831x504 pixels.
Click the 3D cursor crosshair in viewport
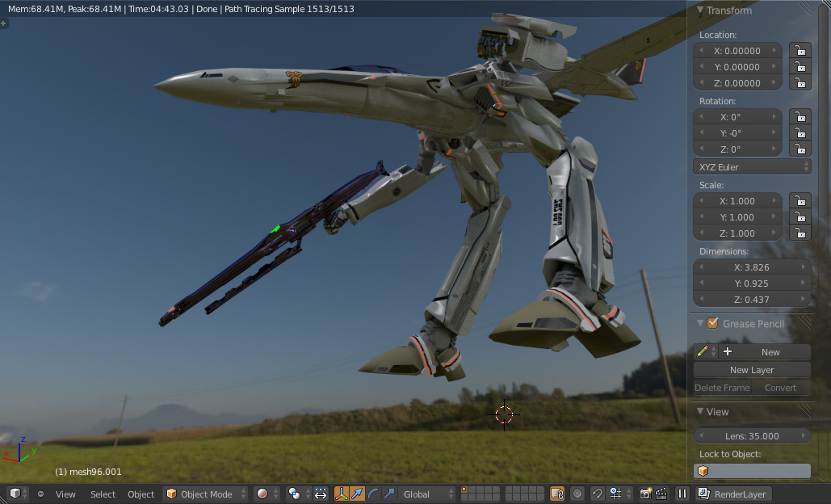pyautogui.click(x=504, y=414)
